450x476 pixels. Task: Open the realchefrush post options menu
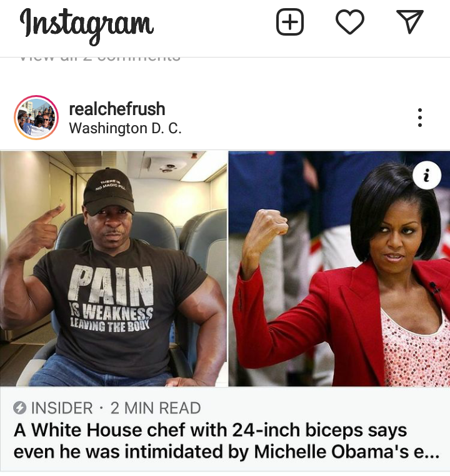419,118
